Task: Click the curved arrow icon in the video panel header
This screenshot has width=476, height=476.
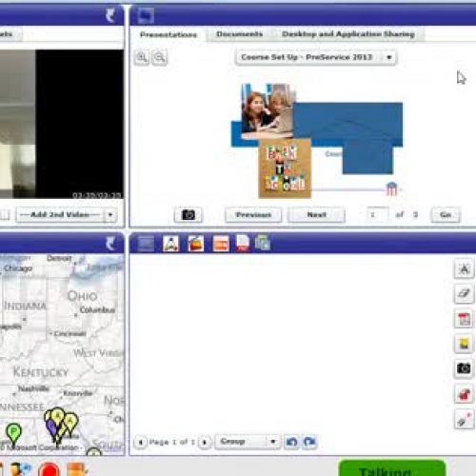Action: [109, 15]
